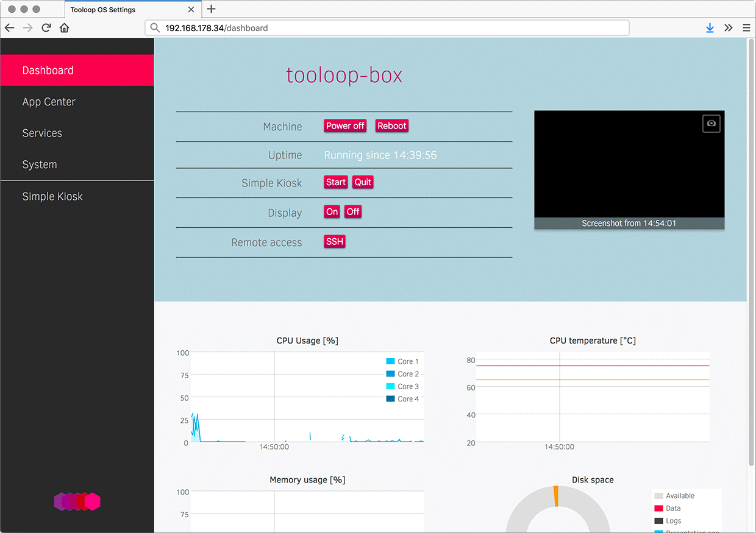Image resolution: width=756 pixels, height=533 pixels.
Task: Click the 'Running since 14:39:56' uptime text
Action: click(380, 155)
